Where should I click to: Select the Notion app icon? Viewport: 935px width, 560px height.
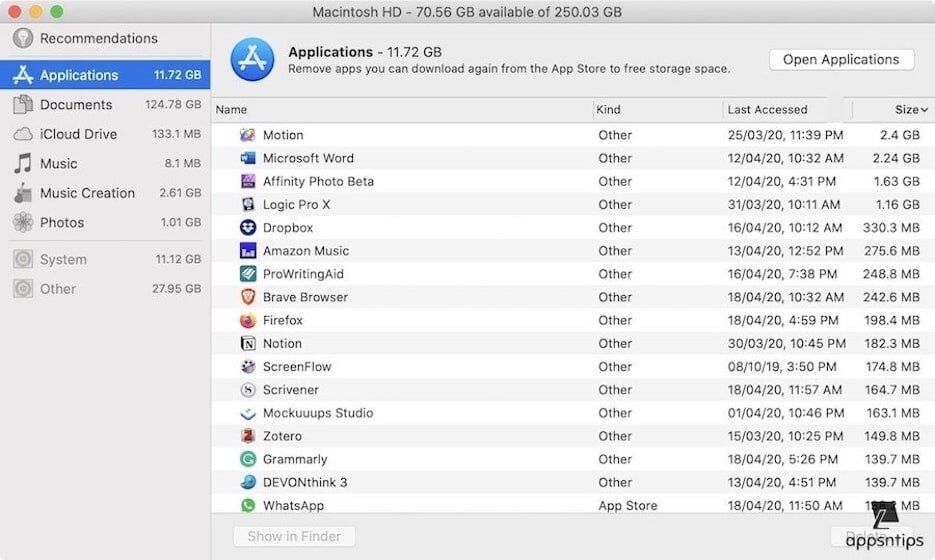pos(248,343)
